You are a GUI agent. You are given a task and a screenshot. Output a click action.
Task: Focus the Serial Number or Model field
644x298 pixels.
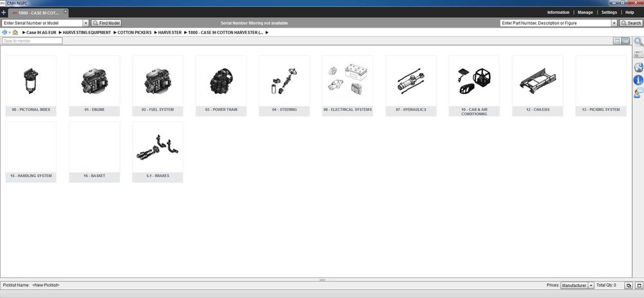tap(43, 23)
